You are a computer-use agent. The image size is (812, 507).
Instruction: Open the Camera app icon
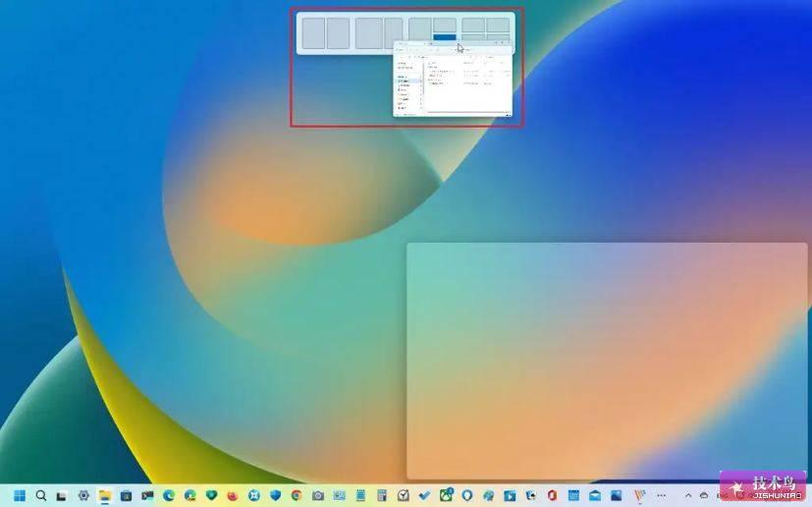coord(318,495)
